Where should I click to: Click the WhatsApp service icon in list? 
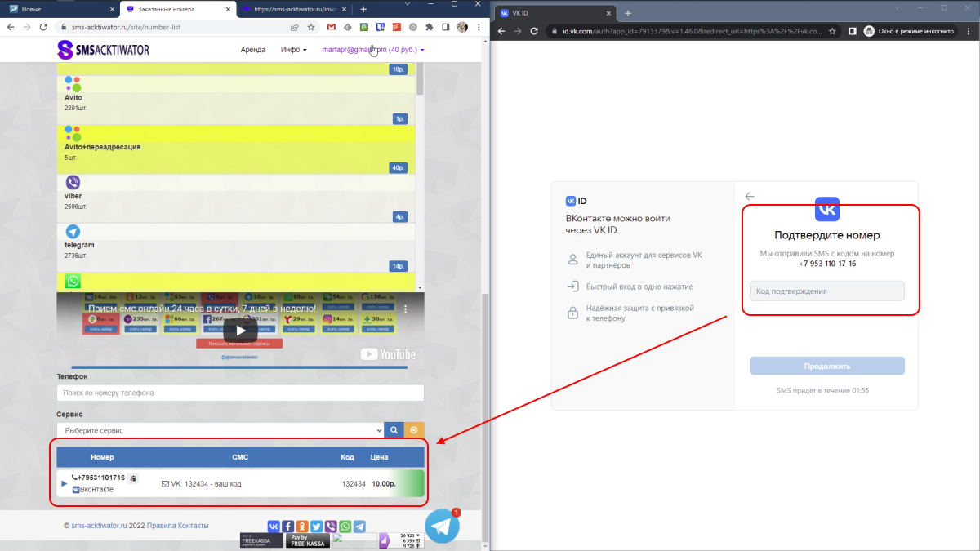[x=73, y=281]
